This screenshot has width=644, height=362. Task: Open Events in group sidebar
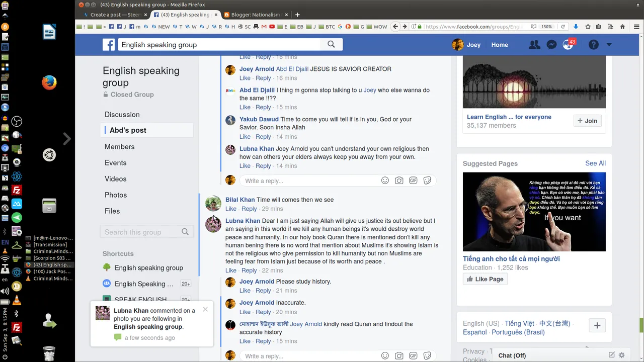[116, 163]
